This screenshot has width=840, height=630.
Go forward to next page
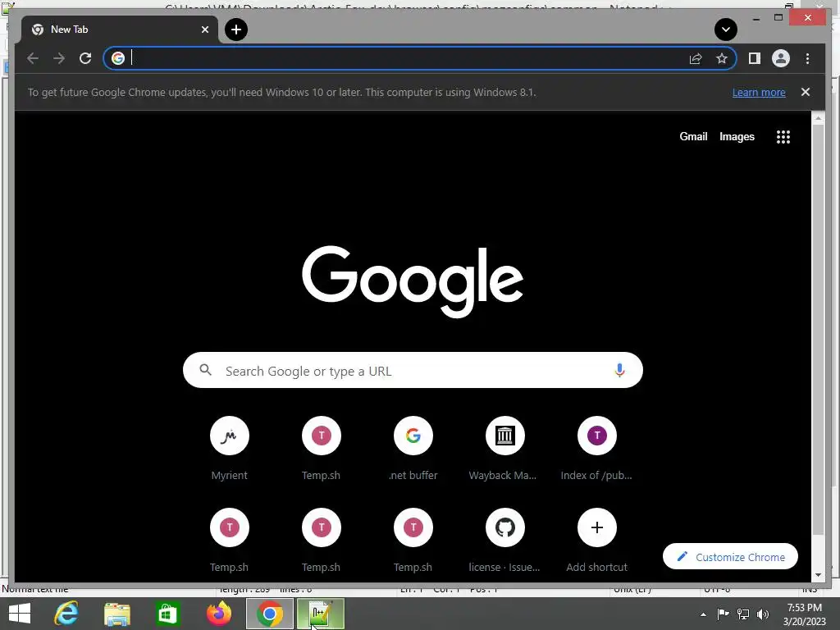click(x=59, y=58)
